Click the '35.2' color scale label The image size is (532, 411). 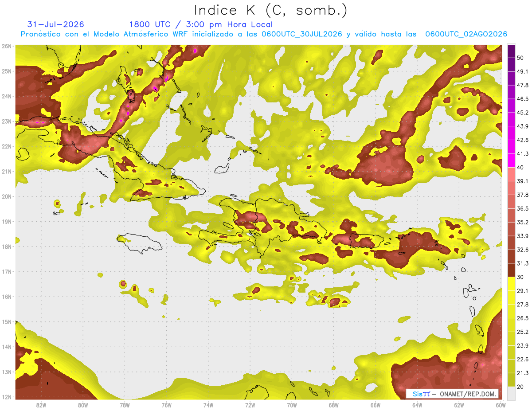pyautogui.click(x=523, y=222)
